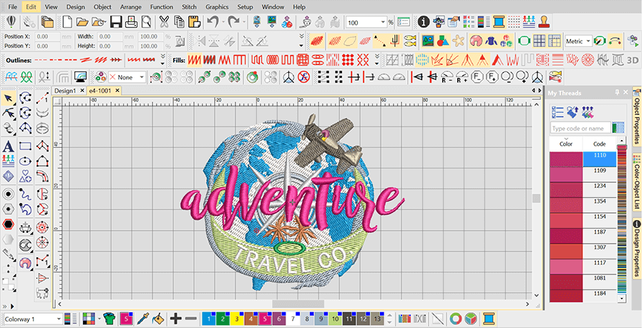
Task: Toggle the 3D TrueView icon
Action: point(633,60)
